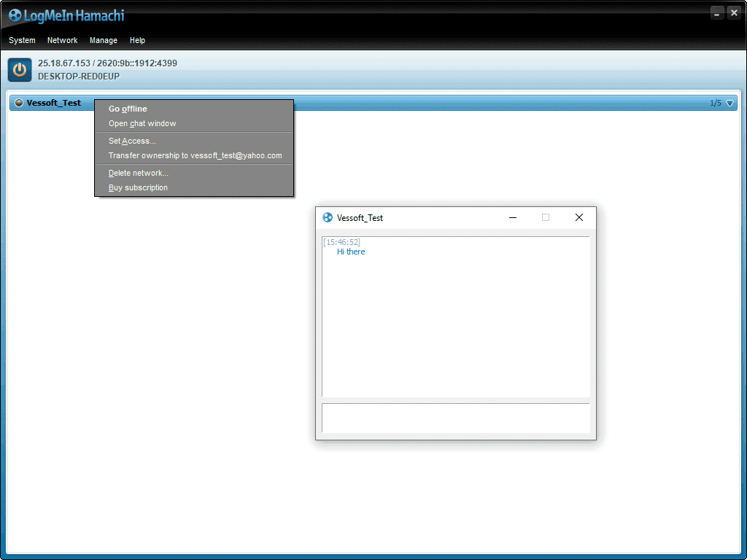Click the DESKTOP-RED0EUP computer name

(x=79, y=76)
